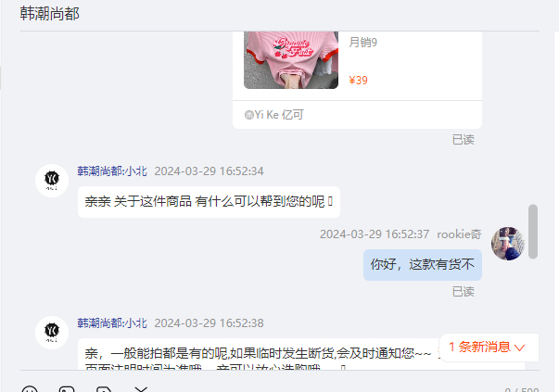Click sender name 韩潮尚都:小北 at 16:52:38
Viewport: 559px width, 392px height.
click(112, 323)
